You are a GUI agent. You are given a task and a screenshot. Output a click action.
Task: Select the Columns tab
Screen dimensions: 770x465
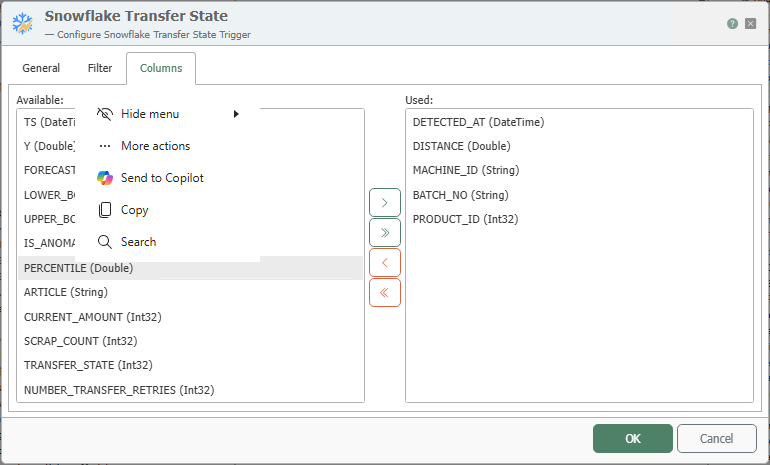(x=161, y=68)
